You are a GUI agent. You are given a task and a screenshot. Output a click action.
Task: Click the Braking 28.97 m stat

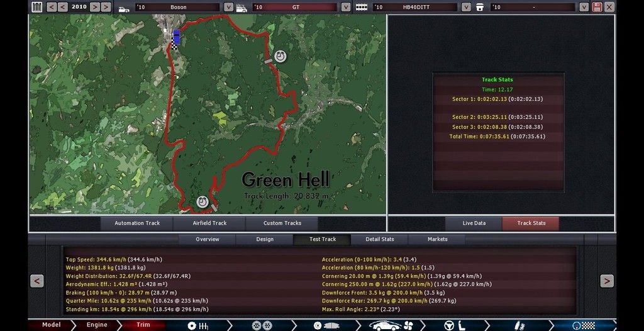pyautogui.click(x=121, y=293)
